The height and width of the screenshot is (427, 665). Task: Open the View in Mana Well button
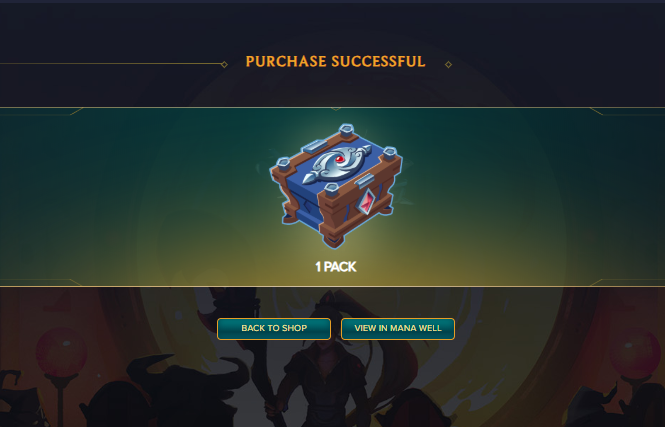[x=398, y=329]
